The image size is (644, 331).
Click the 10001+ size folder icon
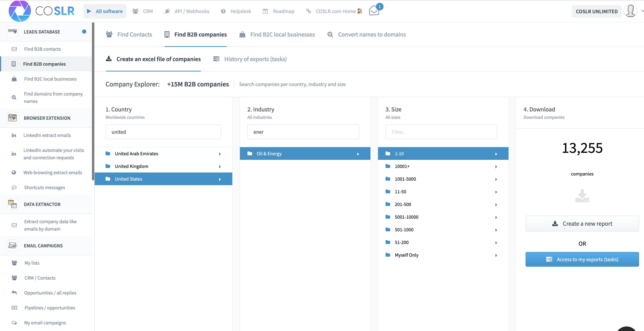coord(388,166)
